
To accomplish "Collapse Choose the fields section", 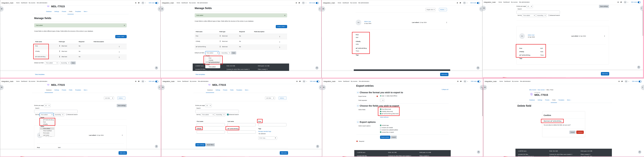I will pyautogui.click(x=358, y=106).
